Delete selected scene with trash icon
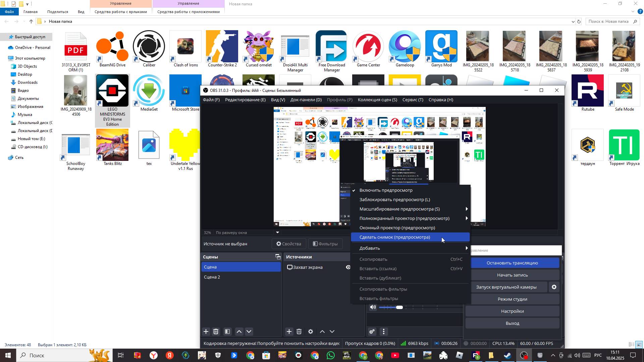The image size is (644, 362). point(216,331)
